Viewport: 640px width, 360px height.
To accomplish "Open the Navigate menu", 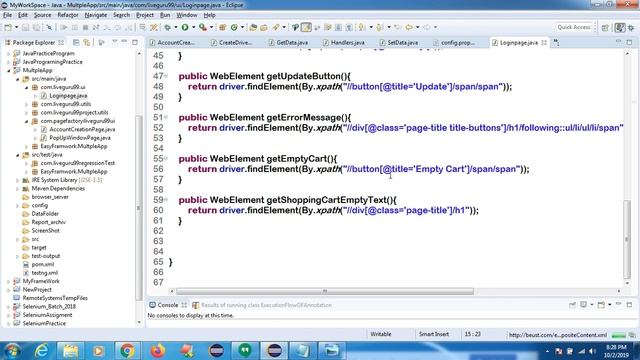I will [x=96, y=15].
